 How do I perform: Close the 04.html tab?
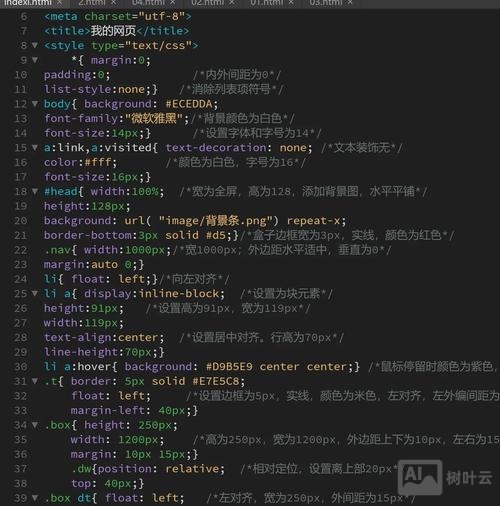173,3
